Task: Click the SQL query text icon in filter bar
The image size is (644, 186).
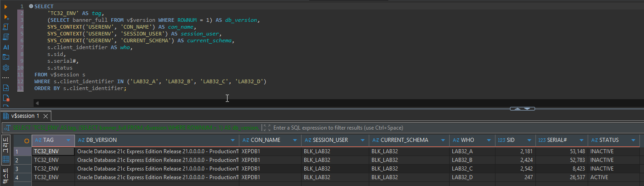Action: tap(7, 128)
